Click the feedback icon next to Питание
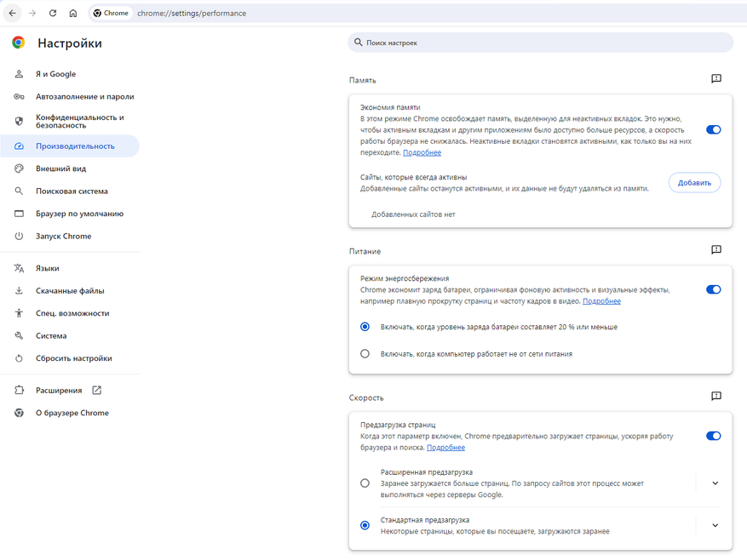Image resolution: width=747 pixels, height=560 pixels. click(716, 250)
